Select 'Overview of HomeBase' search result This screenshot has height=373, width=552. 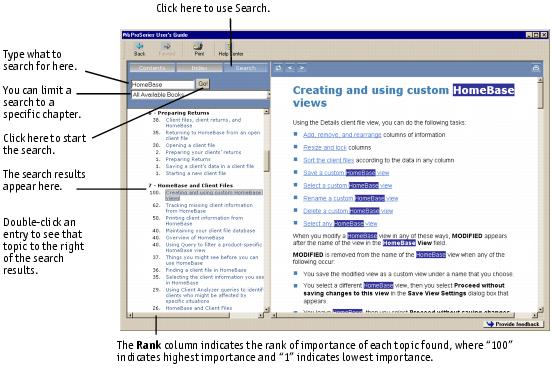point(190,238)
